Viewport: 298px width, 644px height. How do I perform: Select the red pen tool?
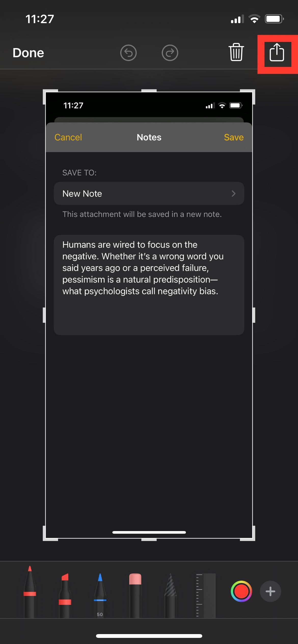coord(30,592)
